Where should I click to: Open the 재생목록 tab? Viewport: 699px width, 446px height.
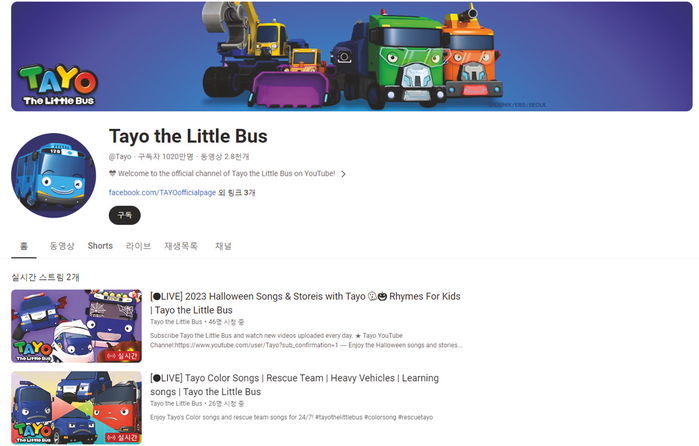(x=181, y=246)
